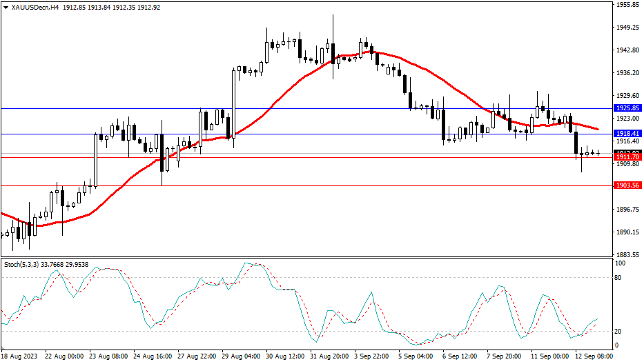
Task: Select the stochastic 20 level label
Action: coord(619,331)
